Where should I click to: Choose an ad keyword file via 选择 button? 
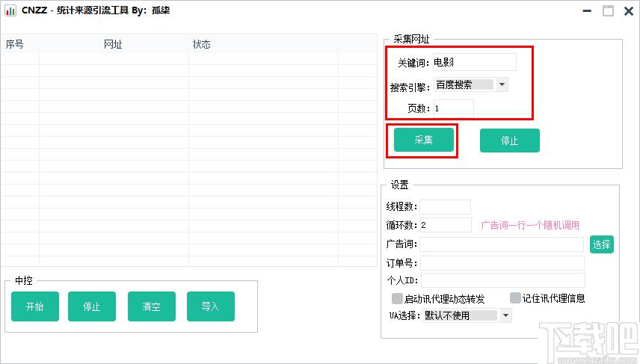[x=602, y=244]
